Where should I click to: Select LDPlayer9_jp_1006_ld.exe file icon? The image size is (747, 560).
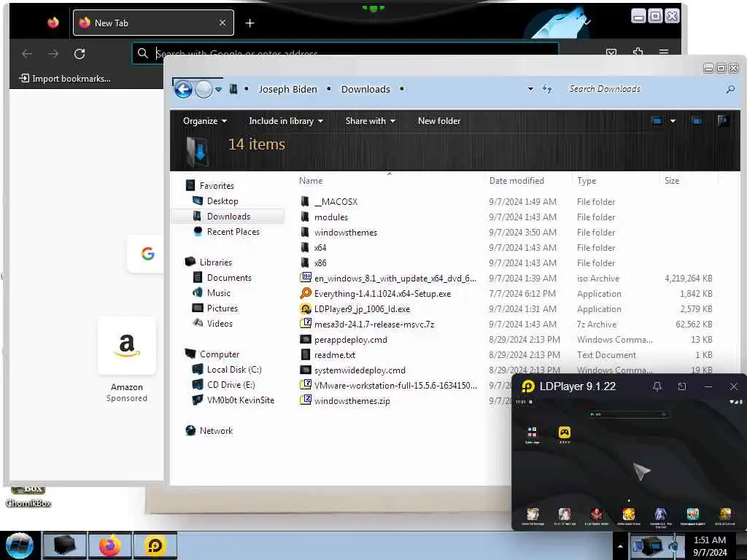(x=306, y=308)
